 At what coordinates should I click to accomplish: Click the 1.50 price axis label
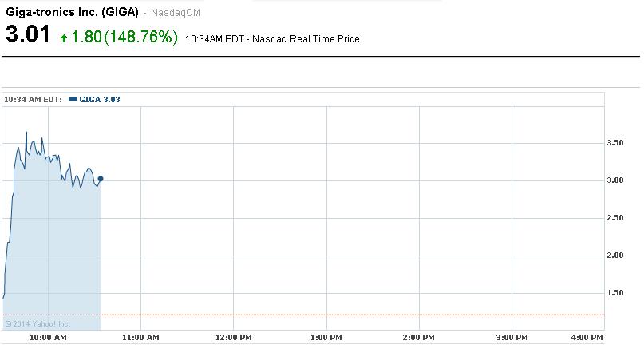click(x=615, y=293)
